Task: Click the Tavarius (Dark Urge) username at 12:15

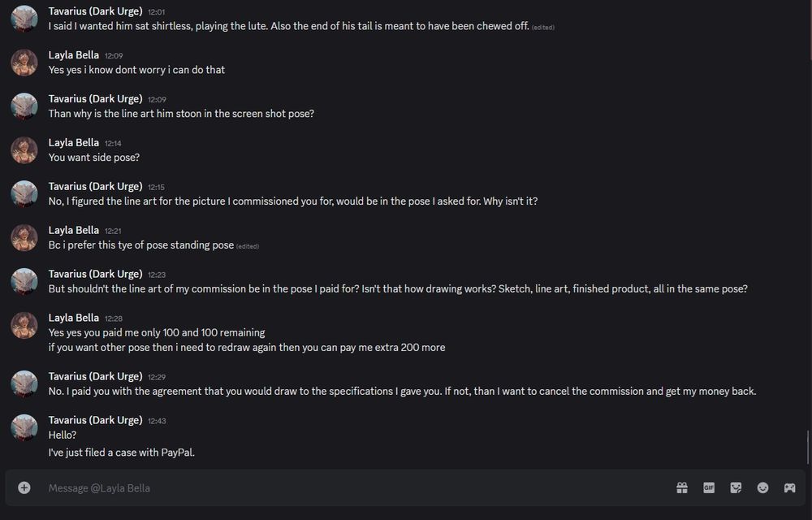Action: (x=95, y=186)
